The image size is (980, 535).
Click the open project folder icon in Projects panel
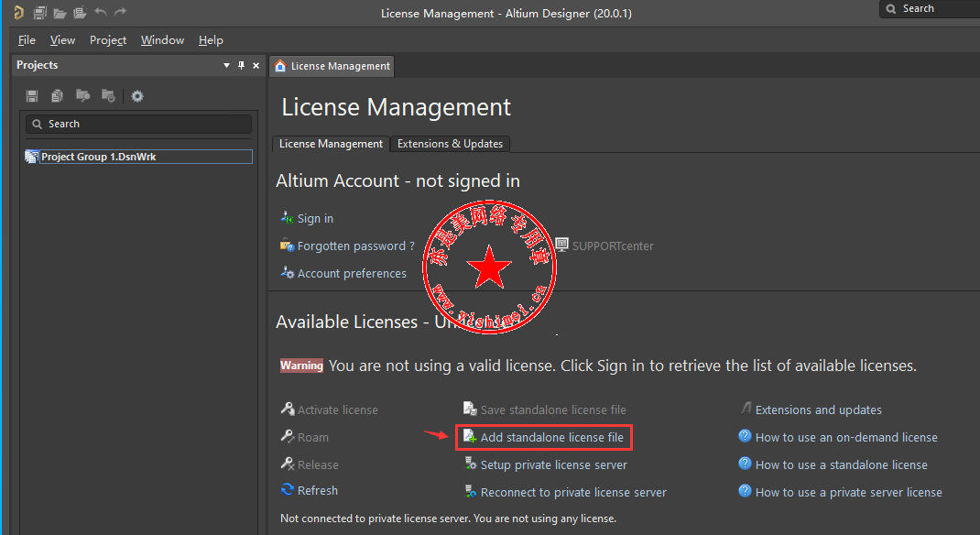82,95
